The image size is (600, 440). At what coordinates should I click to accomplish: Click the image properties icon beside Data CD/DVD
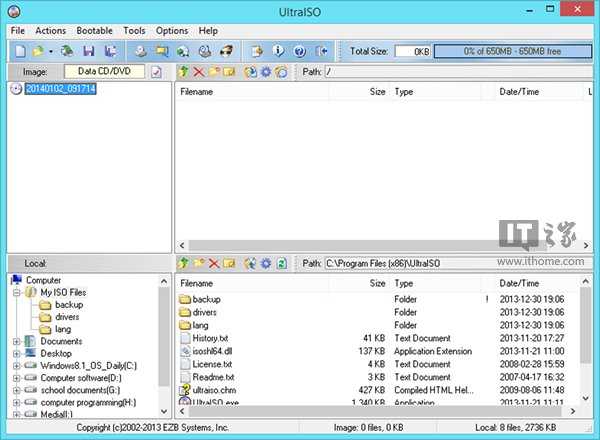(x=156, y=72)
